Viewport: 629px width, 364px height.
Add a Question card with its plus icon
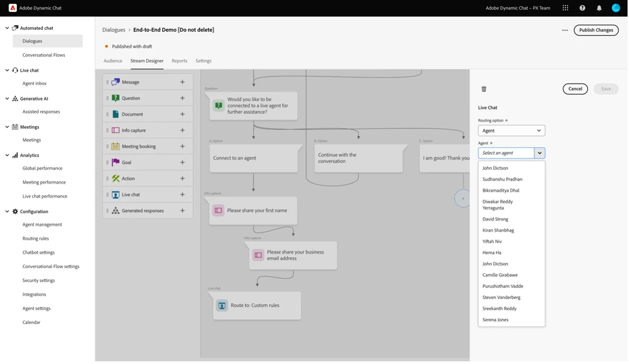tap(182, 98)
